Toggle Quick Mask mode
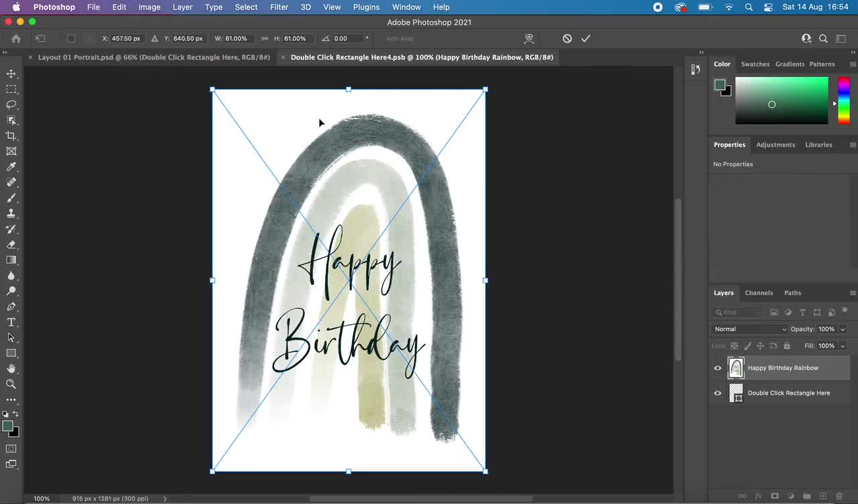This screenshot has width=858, height=504. 11,448
